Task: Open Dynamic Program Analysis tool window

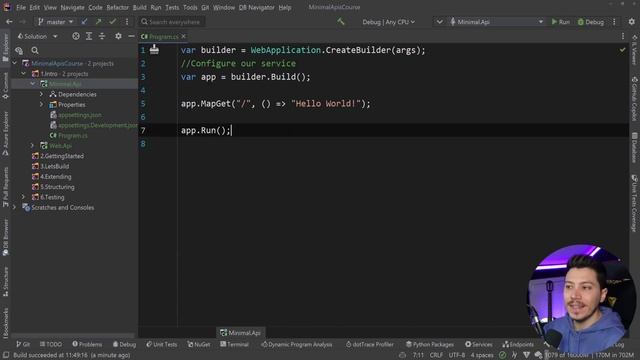Action: [297, 344]
